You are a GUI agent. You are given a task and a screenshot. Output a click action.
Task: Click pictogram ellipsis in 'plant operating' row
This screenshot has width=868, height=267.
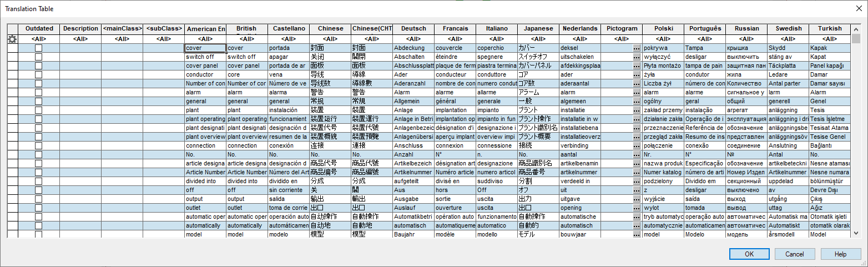pyautogui.click(x=637, y=119)
